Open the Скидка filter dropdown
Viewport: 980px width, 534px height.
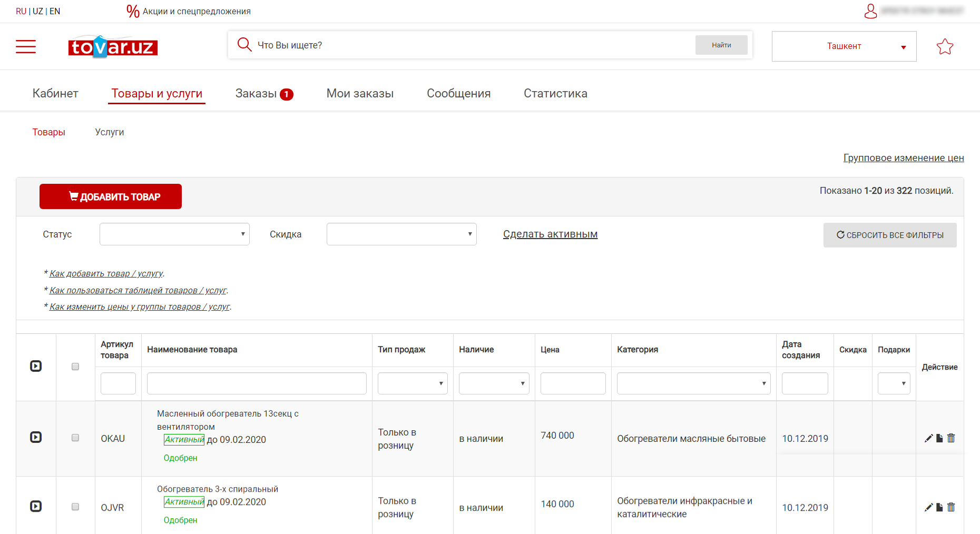401,234
